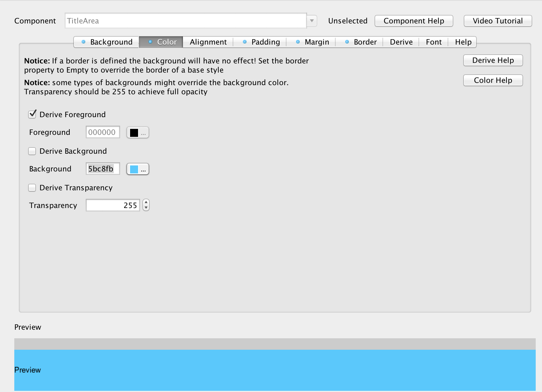Uncheck the Derive Foreground checkbox
Screen dimensions: 542x392
pyautogui.click(x=32, y=114)
